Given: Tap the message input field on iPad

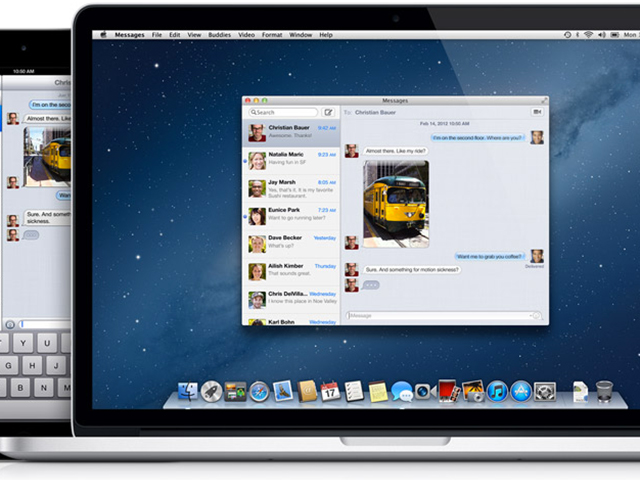Looking at the screenshot, I should point(45,324).
